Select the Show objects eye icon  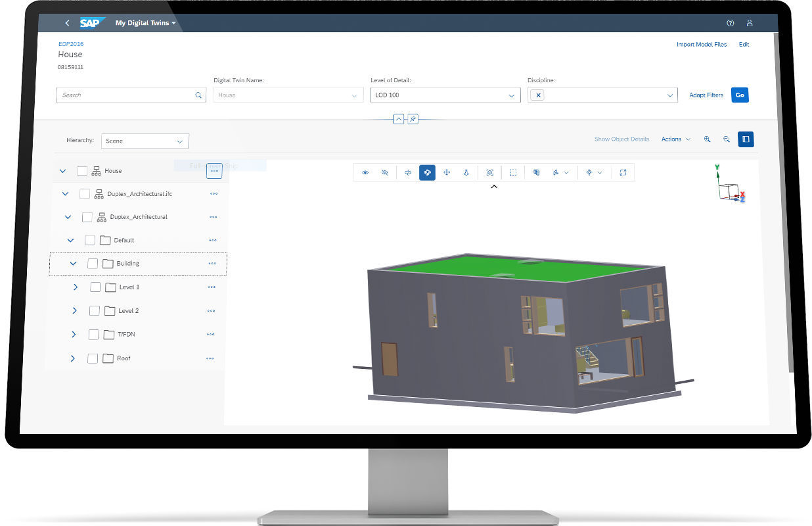[x=366, y=172]
